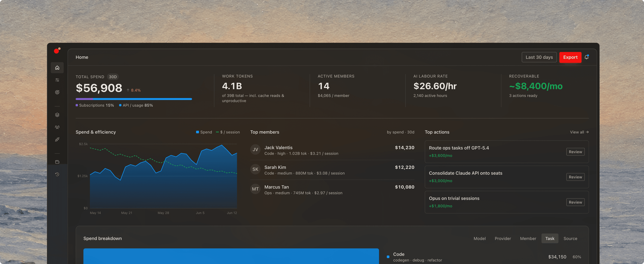This screenshot has height=264, width=644.
Task: Click the 30D badge beside Total Spend
Action: 113,77
